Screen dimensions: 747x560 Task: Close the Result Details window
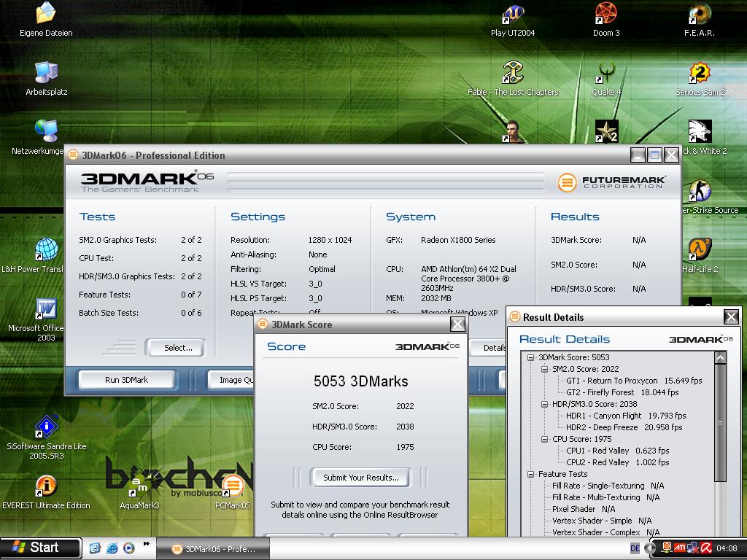coord(731,316)
